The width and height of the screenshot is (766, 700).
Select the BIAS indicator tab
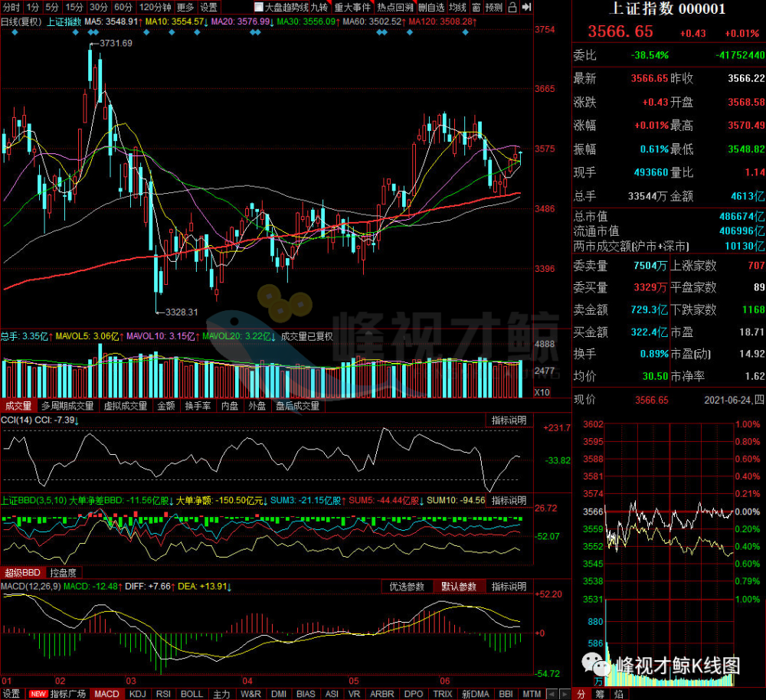coord(306,694)
